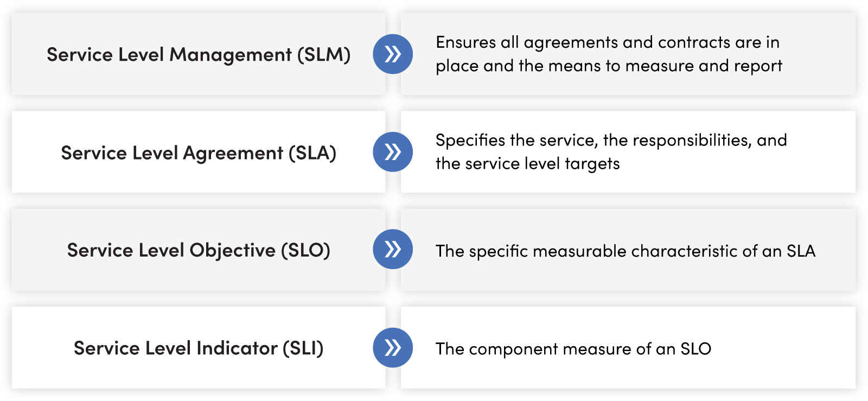Click "the service level targets" line

pyautogui.click(x=527, y=164)
